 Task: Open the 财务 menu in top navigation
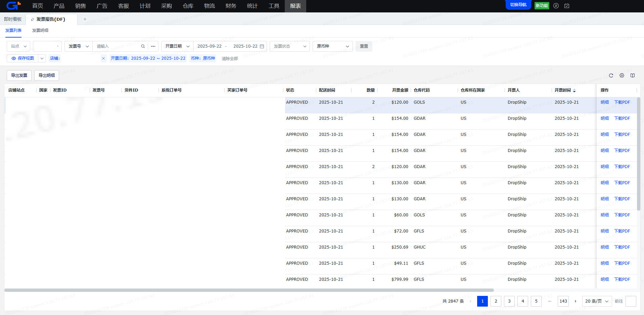pyautogui.click(x=231, y=6)
